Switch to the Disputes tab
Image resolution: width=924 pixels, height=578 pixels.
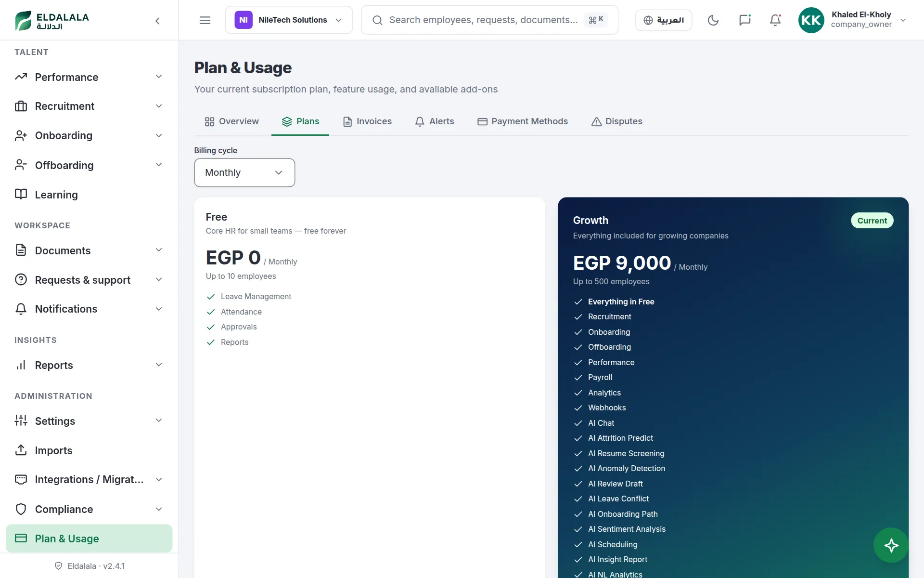click(617, 121)
